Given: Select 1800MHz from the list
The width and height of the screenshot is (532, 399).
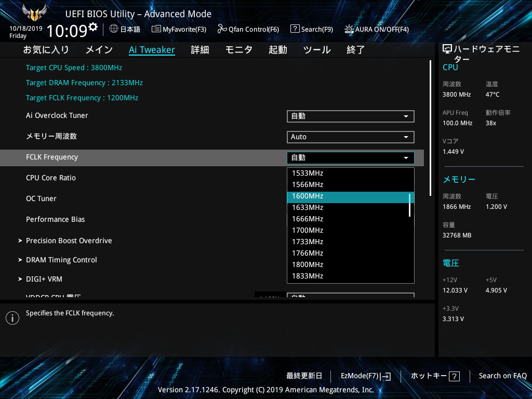Looking at the screenshot, I should tap(351, 264).
